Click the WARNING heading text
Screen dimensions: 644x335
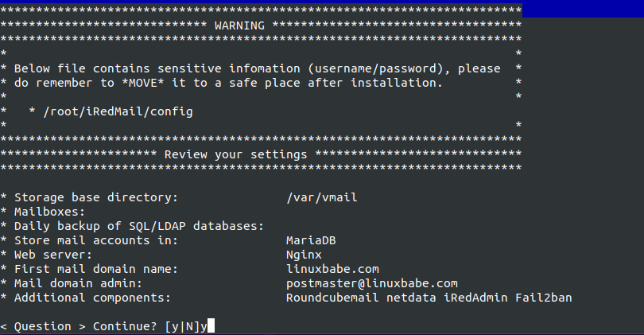point(240,24)
